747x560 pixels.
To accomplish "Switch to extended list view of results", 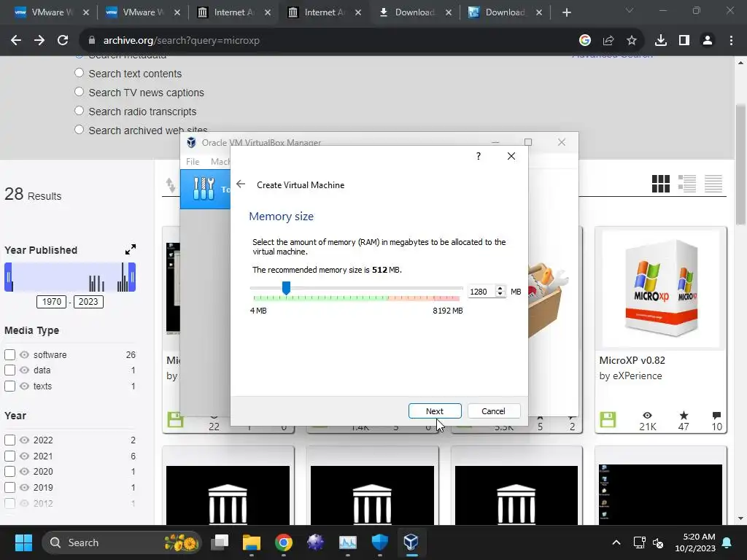I will pyautogui.click(x=687, y=183).
